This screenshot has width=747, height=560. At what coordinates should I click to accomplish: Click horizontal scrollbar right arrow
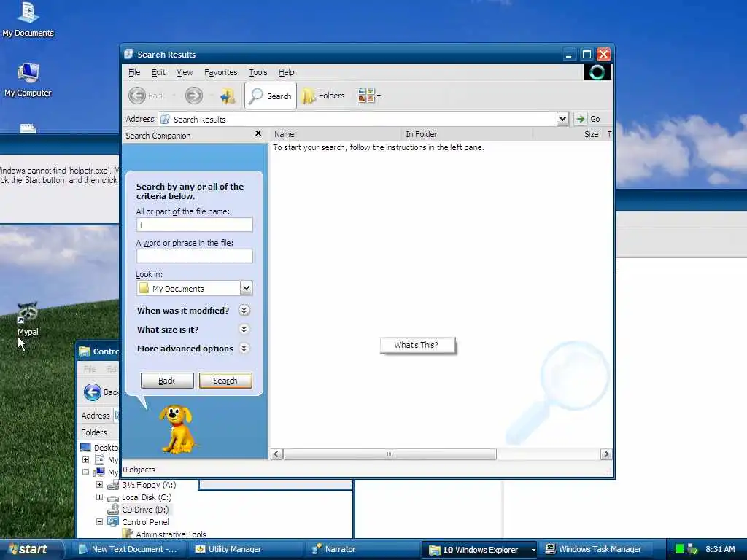click(x=606, y=454)
